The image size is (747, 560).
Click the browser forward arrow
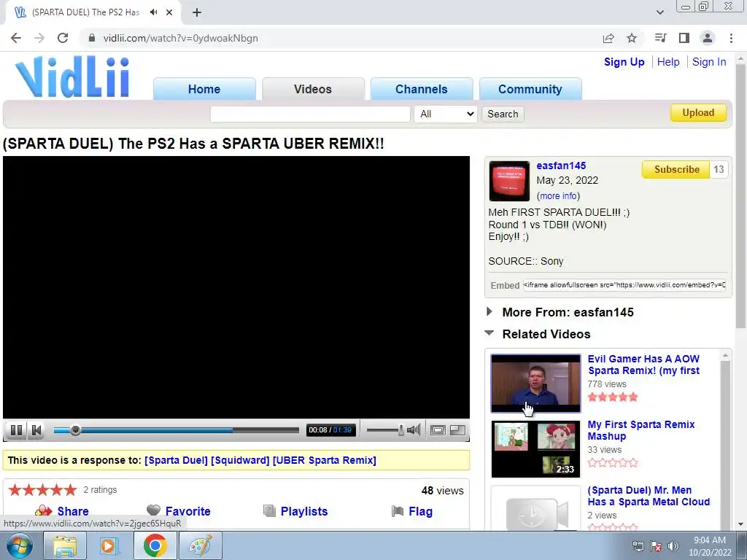click(39, 38)
